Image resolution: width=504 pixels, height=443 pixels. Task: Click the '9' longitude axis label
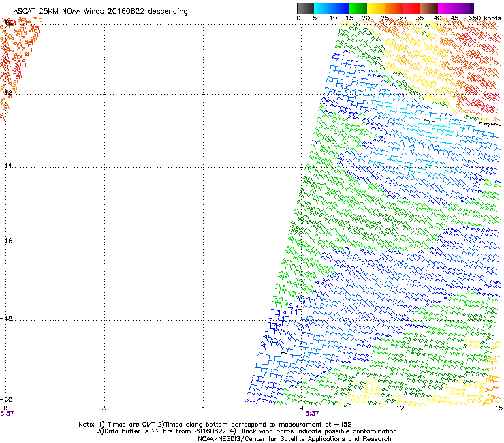[x=301, y=408]
